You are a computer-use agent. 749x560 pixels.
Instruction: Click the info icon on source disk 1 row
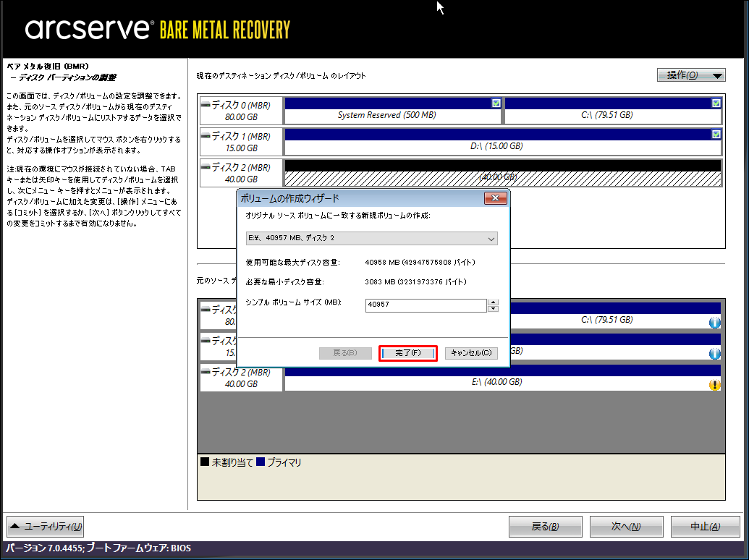click(x=714, y=353)
